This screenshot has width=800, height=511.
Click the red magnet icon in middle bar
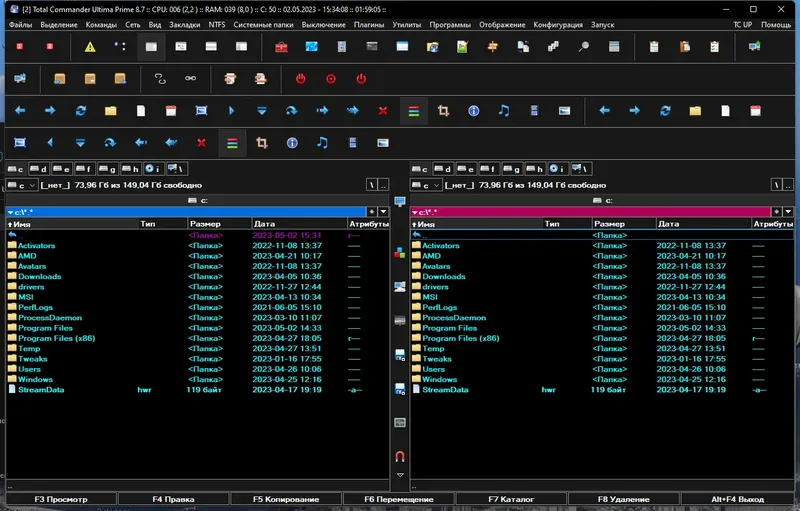400,456
